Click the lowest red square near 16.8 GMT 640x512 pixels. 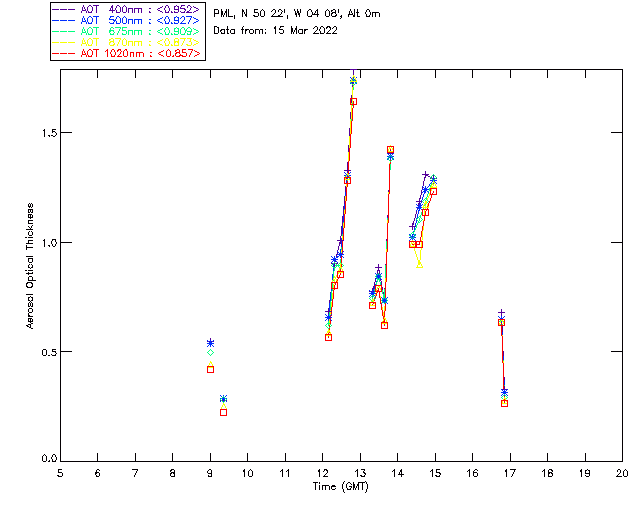(x=505, y=403)
